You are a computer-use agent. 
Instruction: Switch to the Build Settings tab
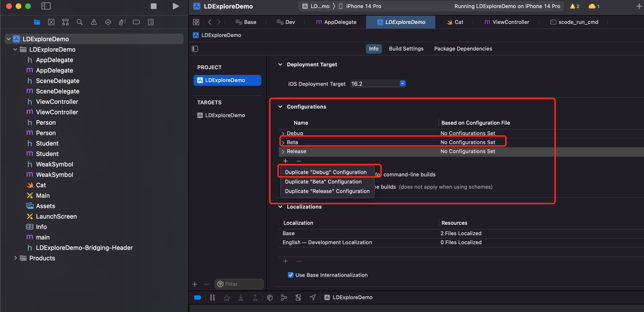406,49
